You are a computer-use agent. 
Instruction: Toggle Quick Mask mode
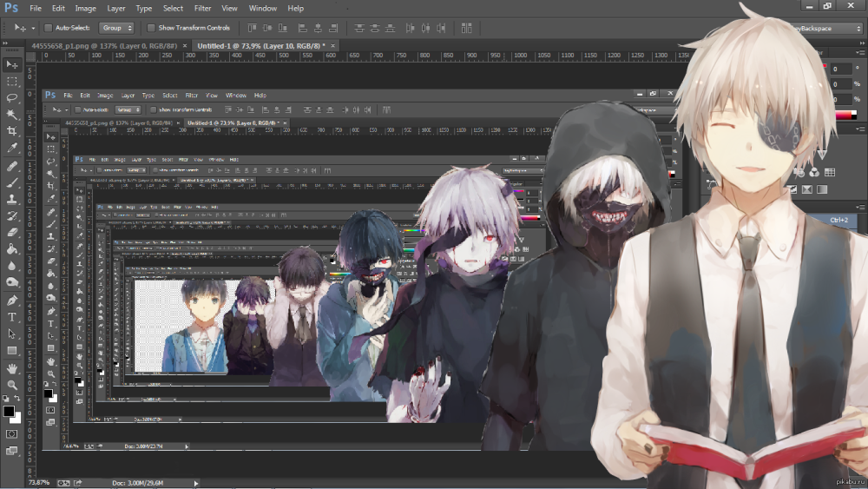(x=11, y=433)
